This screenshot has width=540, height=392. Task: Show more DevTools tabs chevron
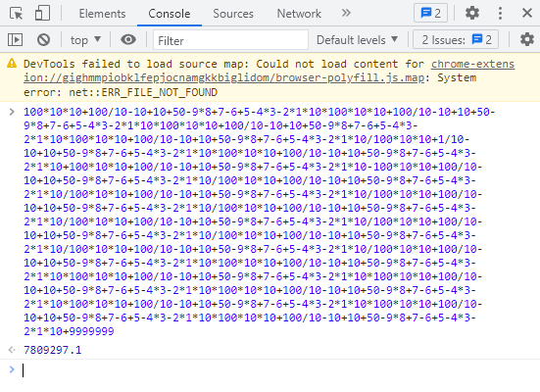click(346, 13)
